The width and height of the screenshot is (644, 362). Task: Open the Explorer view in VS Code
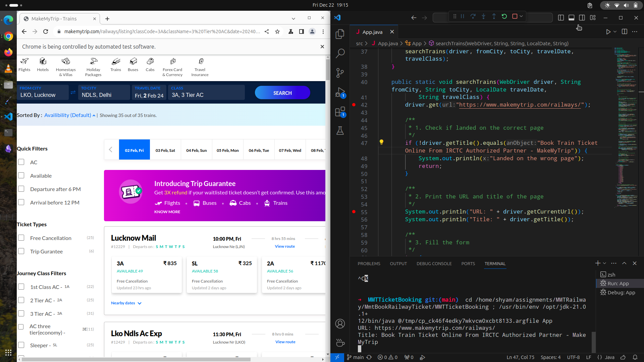[x=340, y=34]
